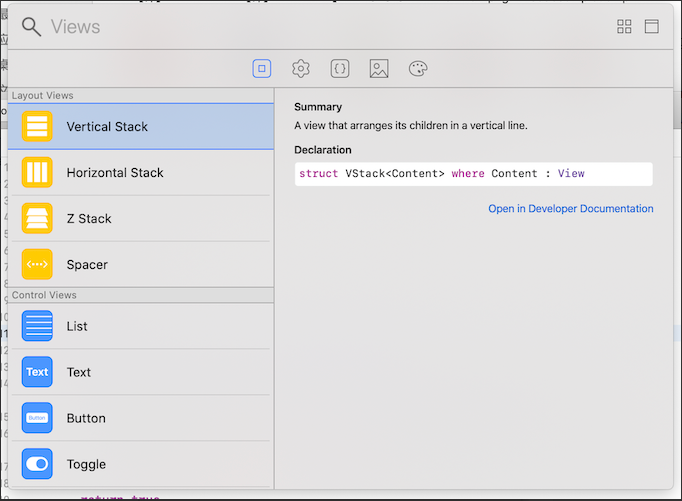Select the Toggle view icon
The width and height of the screenshot is (682, 501).
coord(37,465)
